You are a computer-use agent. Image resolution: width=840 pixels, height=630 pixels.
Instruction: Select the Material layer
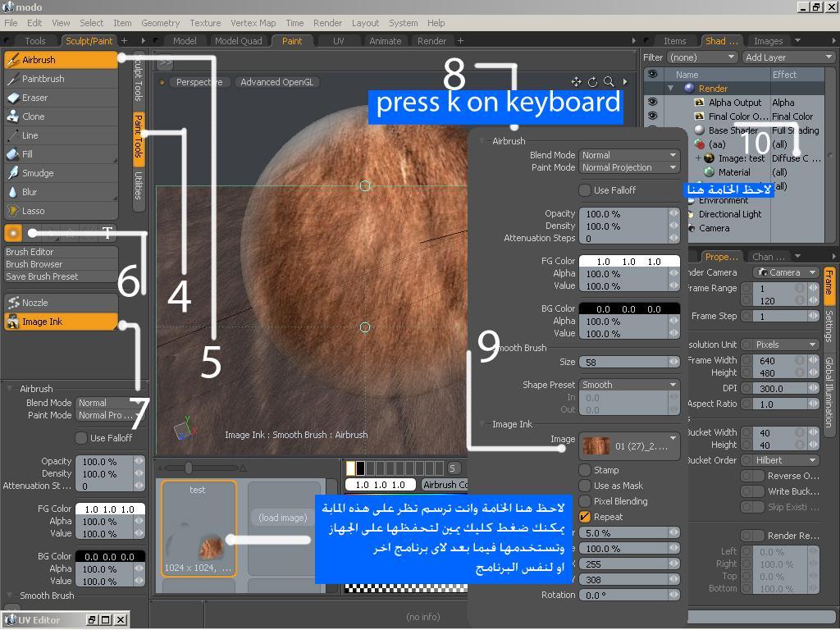tap(734, 172)
